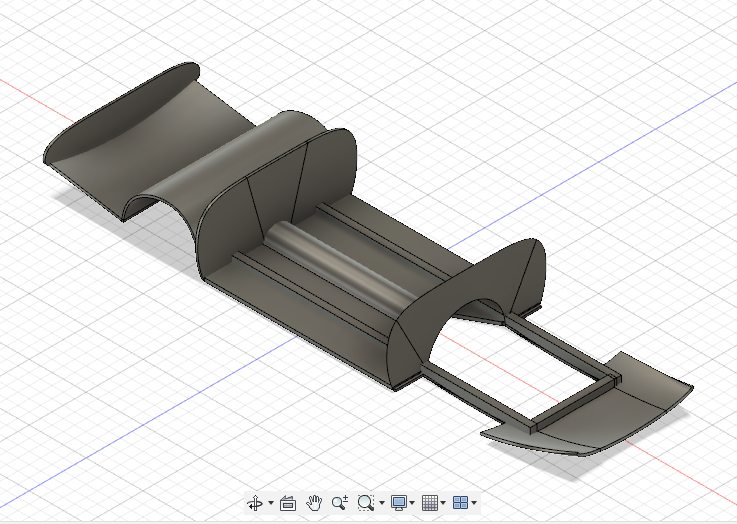Image resolution: width=737 pixels, height=524 pixels.
Task: Click the Look At icon
Action: coord(288,503)
